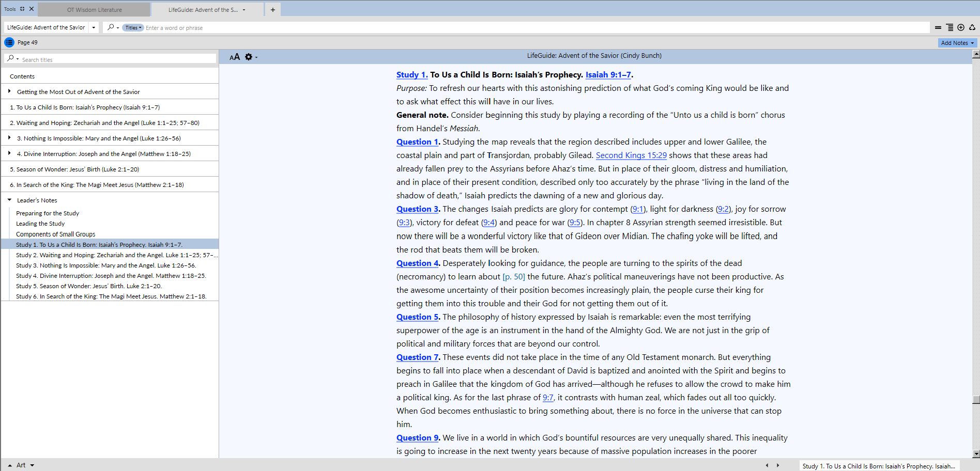Expand the Art panel arrow at bottom left

9,465
